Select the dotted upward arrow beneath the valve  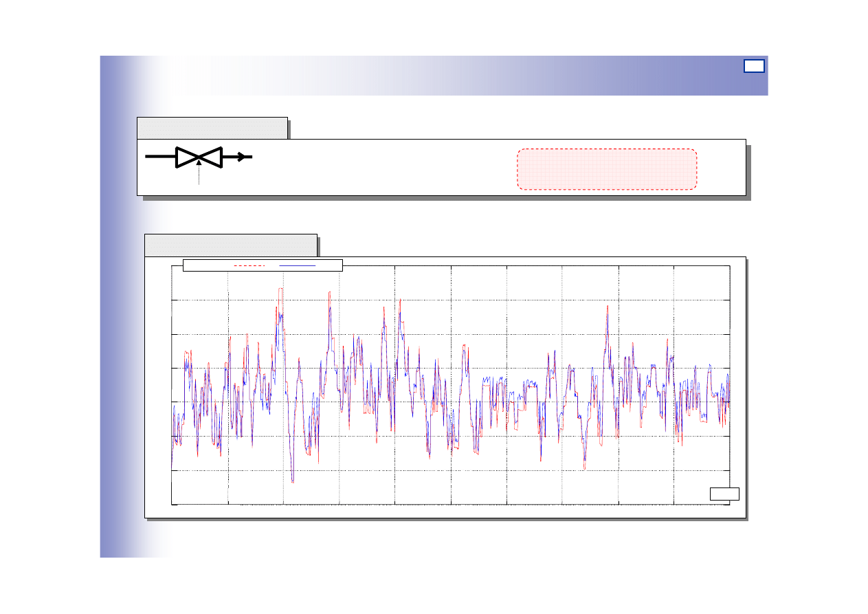click(x=199, y=173)
